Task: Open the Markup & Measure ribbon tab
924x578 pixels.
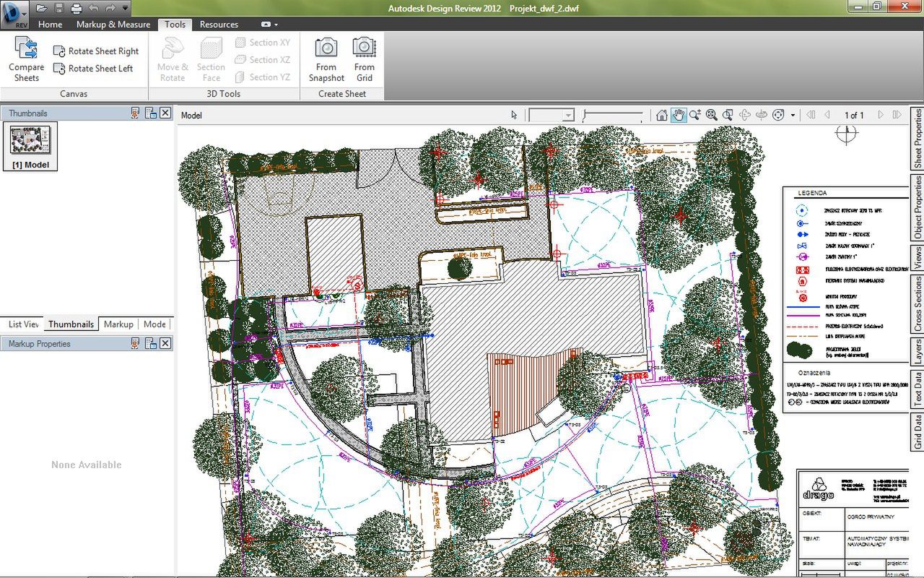Action: [x=113, y=24]
